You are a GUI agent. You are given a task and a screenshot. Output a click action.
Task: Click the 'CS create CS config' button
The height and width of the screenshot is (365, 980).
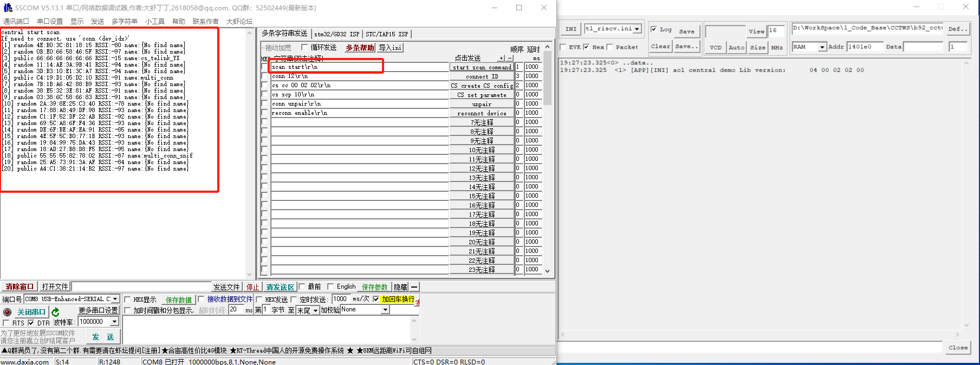click(482, 86)
